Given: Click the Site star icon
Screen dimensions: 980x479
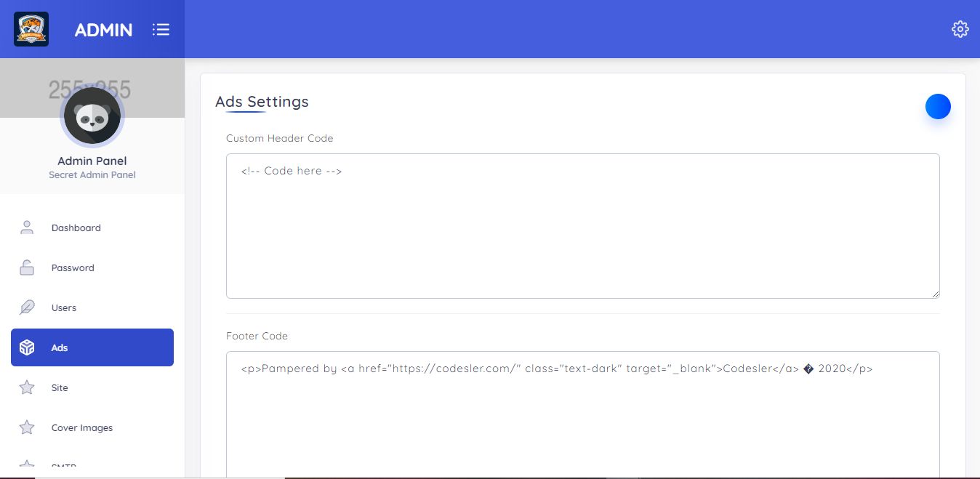Looking at the screenshot, I should 27,387.
